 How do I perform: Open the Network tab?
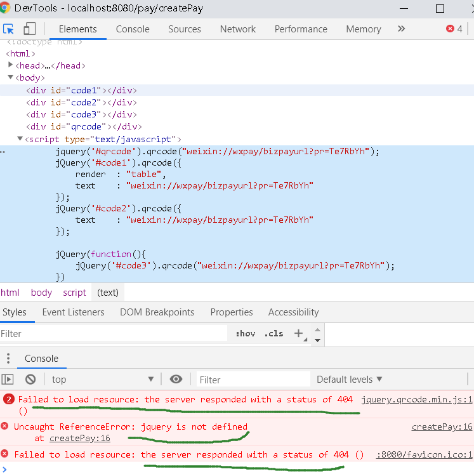[x=237, y=29]
